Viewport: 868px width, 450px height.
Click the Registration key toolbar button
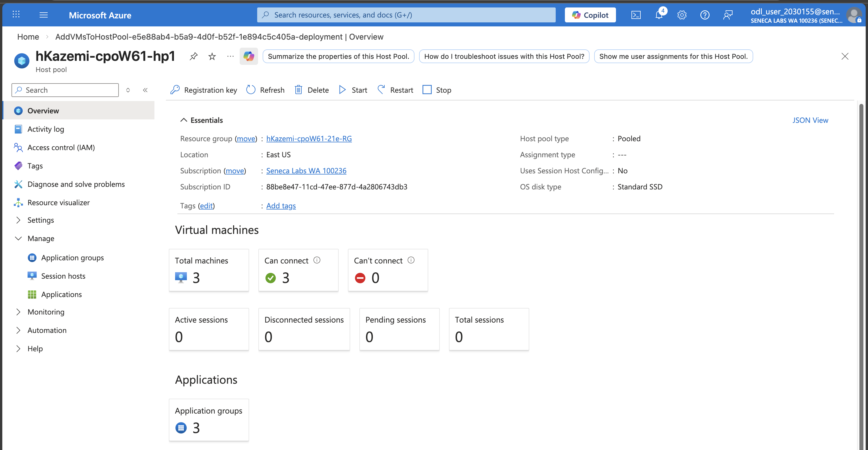click(x=204, y=90)
